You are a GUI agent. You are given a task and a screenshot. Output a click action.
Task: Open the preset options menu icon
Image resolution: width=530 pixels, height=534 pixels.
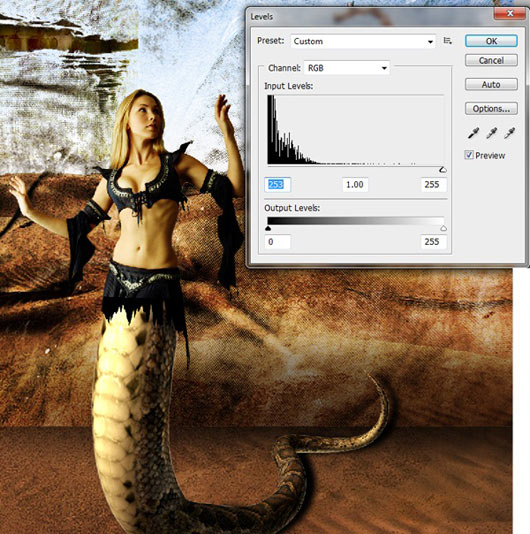coord(447,41)
